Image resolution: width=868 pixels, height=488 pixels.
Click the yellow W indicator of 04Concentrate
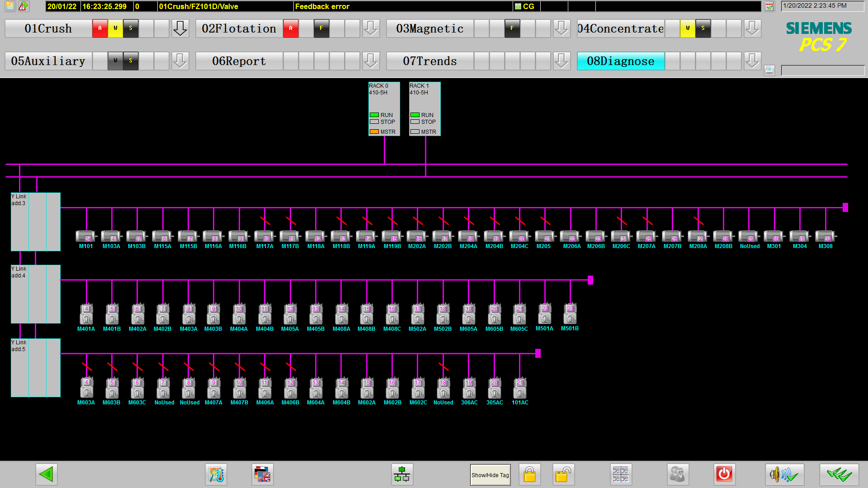(x=688, y=28)
